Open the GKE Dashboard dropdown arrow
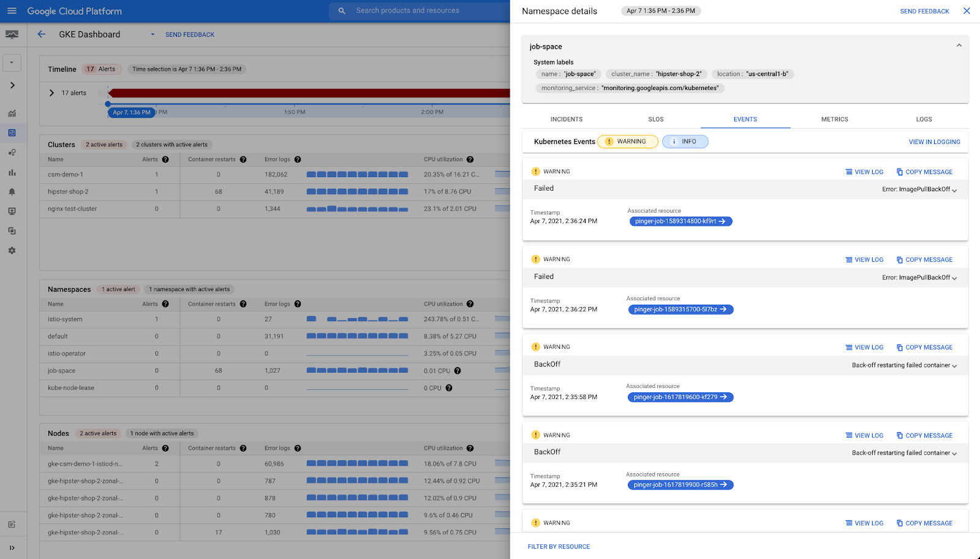Viewport: 980px width, 559px height. coord(153,34)
